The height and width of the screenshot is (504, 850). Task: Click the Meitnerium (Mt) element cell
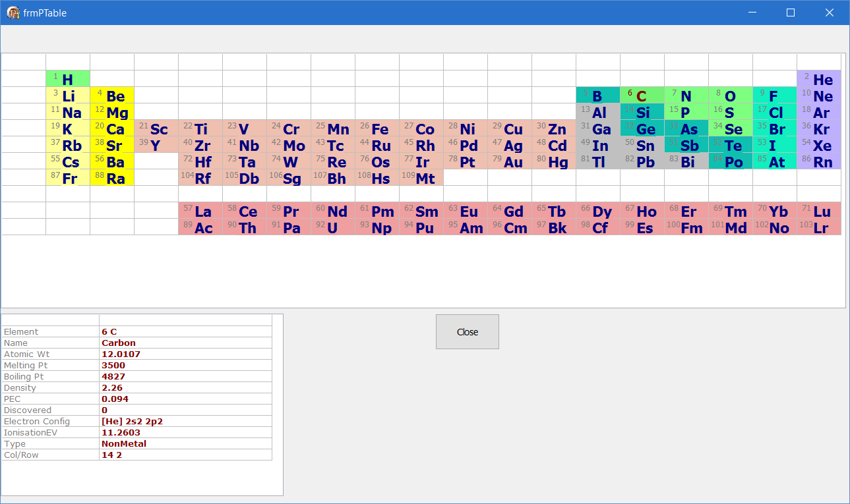421,178
